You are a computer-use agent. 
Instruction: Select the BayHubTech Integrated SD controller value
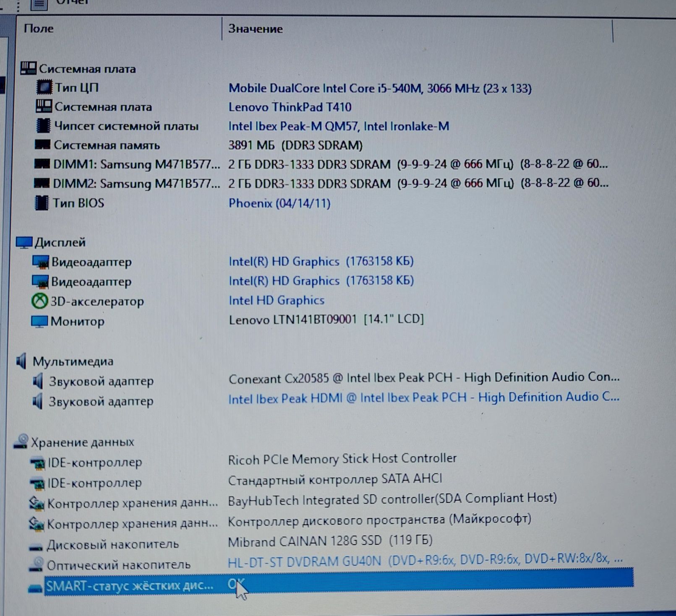coord(392,499)
